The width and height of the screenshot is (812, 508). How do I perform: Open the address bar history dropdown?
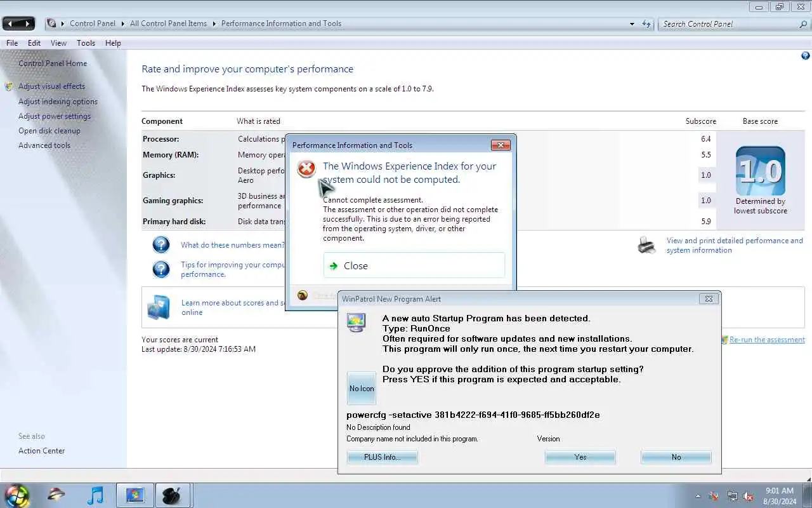coord(632,24)
